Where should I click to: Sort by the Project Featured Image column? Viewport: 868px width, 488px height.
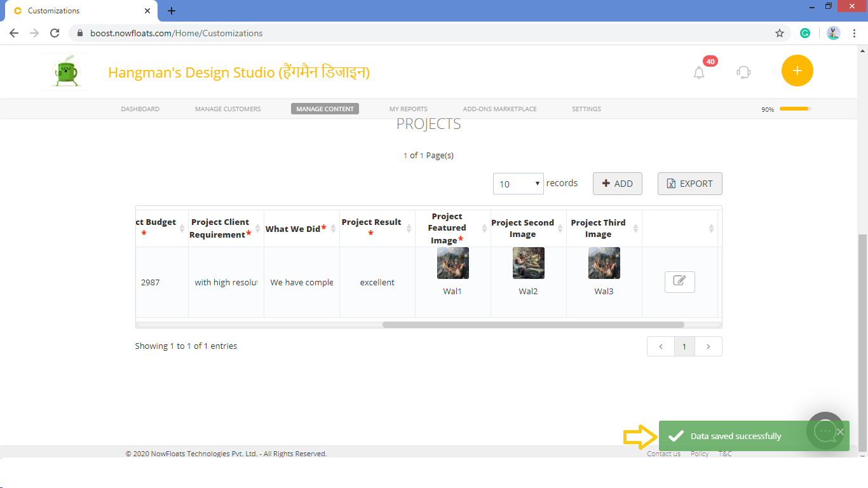point(453,229)
